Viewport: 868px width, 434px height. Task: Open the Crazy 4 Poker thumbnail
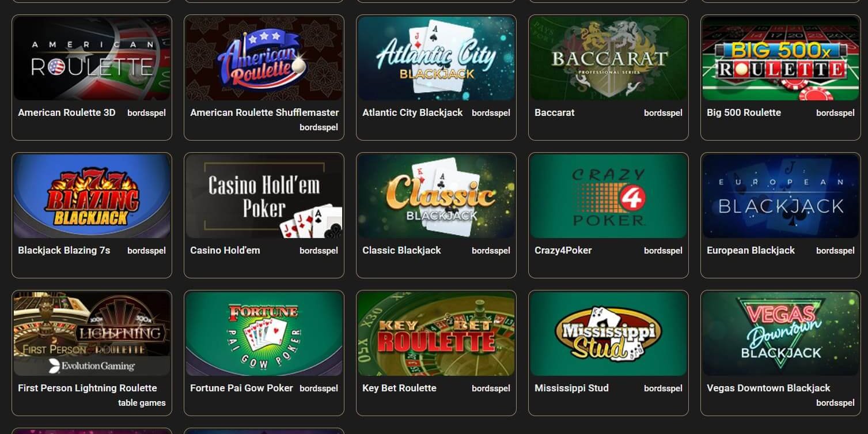click(608, 197)
